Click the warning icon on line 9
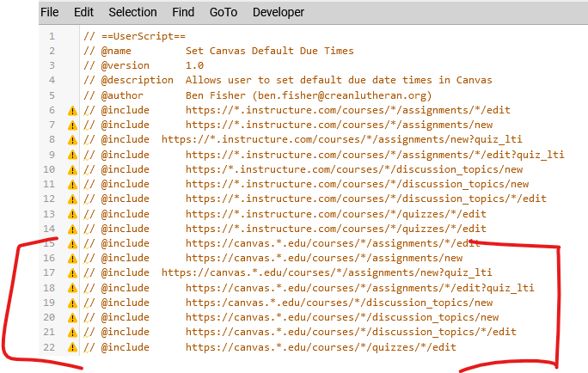Image resolution: width=588 pixels, height=373 pixels. [72, 156]
